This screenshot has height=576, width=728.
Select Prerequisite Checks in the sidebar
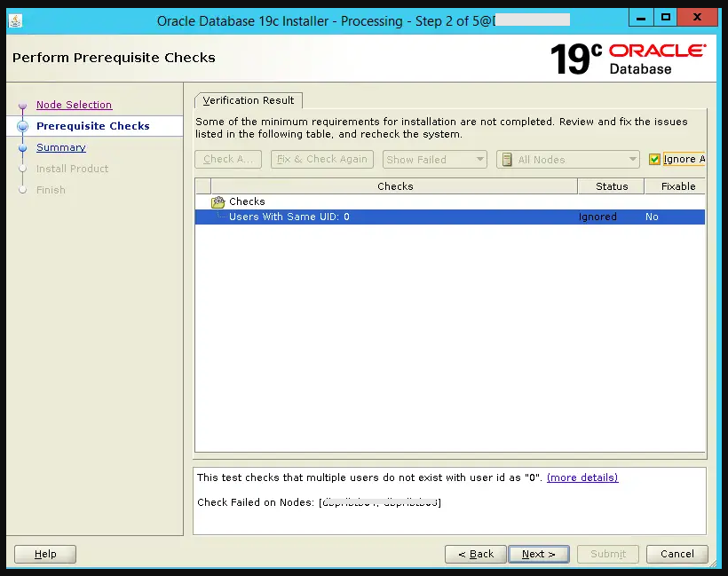93,126
